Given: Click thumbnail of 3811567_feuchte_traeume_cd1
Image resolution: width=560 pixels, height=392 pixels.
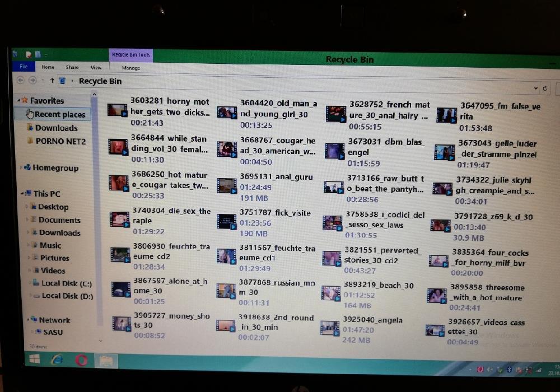Looking at the screenshot, I should pyautogui.click(x=226, y=256).
